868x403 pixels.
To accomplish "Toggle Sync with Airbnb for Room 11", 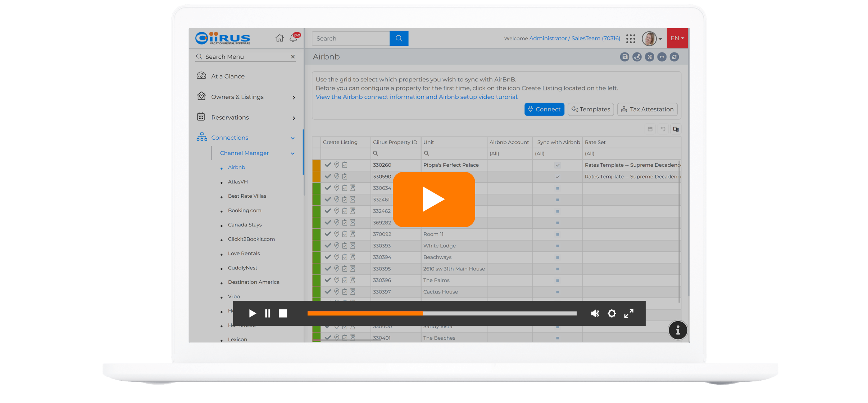I will [558, 234].
